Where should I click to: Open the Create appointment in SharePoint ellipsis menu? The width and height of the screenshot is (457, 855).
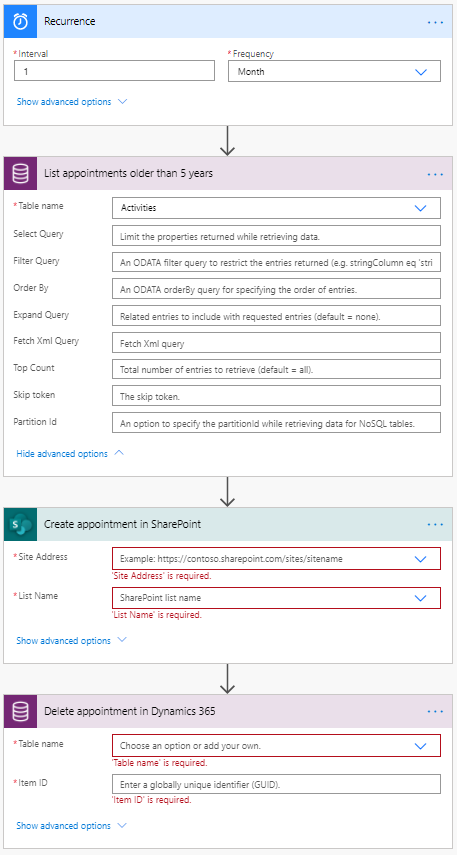(x=435, y=524)
